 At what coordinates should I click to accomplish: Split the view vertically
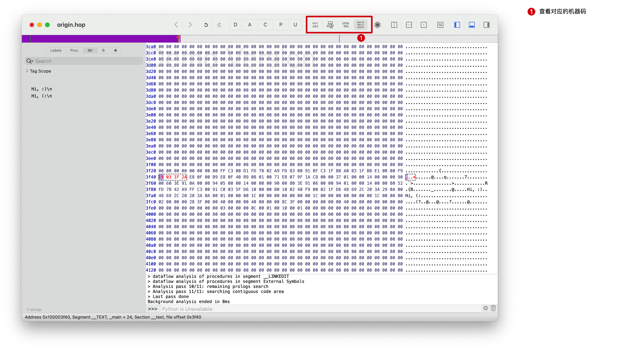pyautogui.click(x=394, y=25)
